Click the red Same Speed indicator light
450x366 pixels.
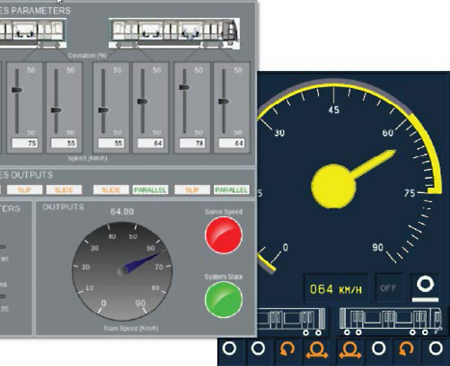click(x=223, y=235)
